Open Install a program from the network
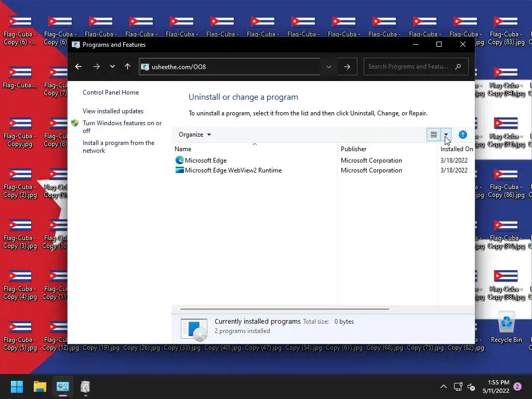Viewport: 532px width, 399px height. (118, 147)
